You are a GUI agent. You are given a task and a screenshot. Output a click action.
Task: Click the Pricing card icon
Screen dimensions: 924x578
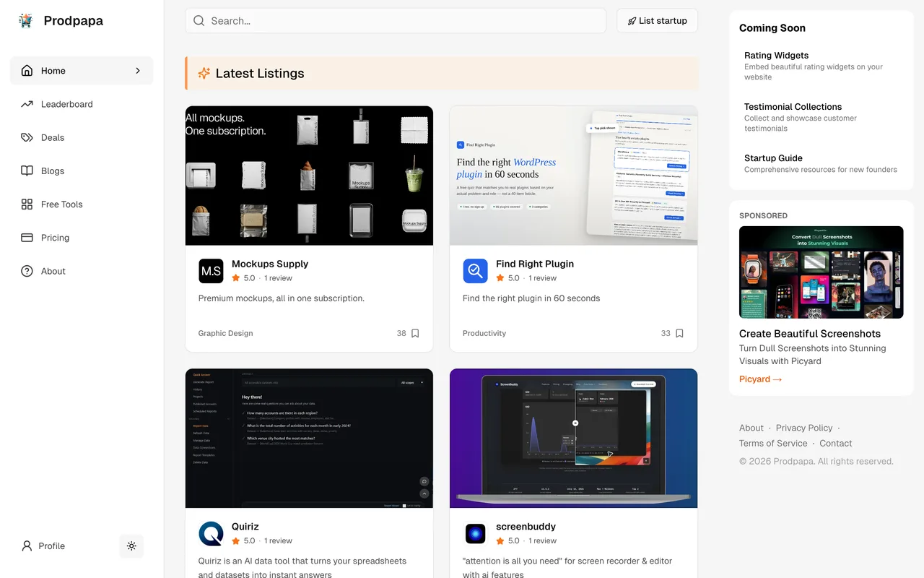point(27,238)
